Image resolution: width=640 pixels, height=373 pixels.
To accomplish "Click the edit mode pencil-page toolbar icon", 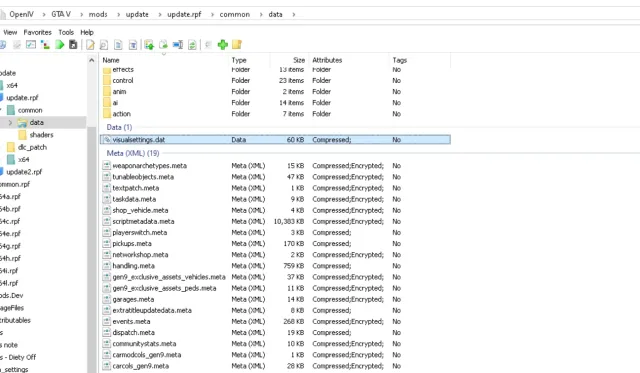I will [x=90, y=44].
